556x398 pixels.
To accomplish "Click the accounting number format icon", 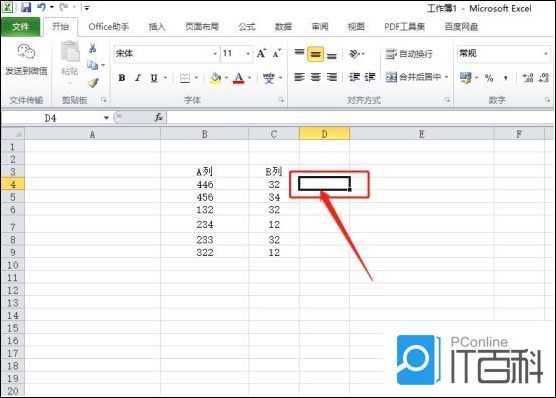I will tap(466, 77).
